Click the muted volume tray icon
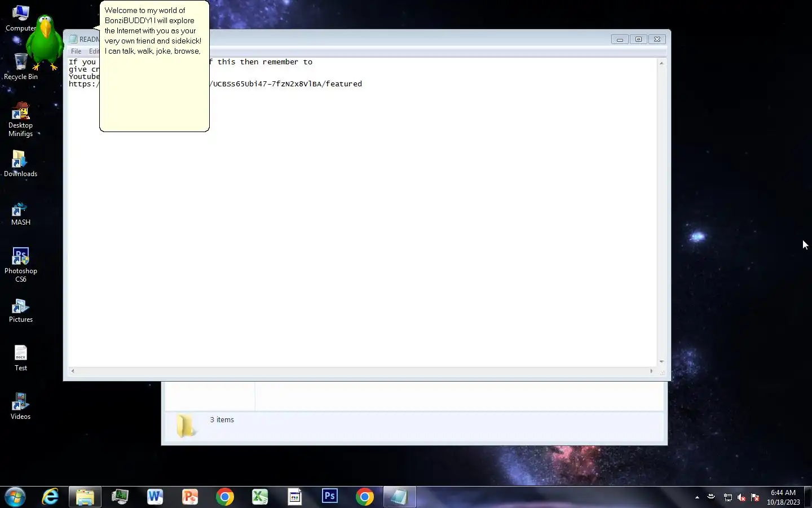Viewport: 812px width, 508px height. tap(742, 497)
